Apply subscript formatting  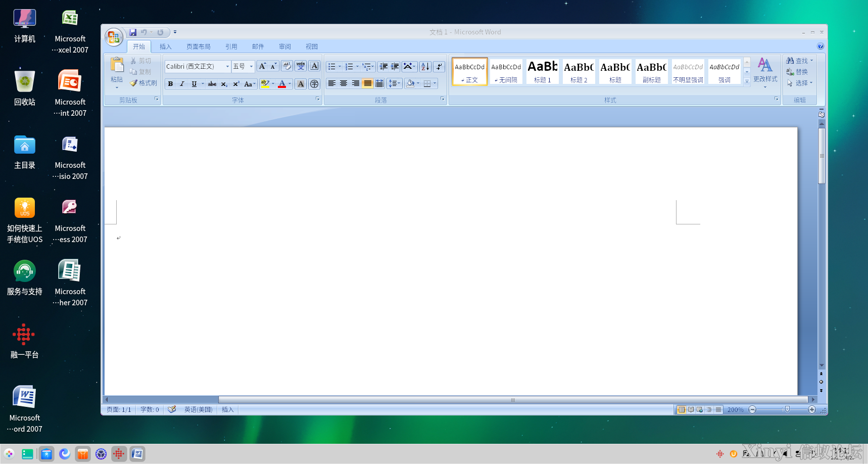point(224,84)
